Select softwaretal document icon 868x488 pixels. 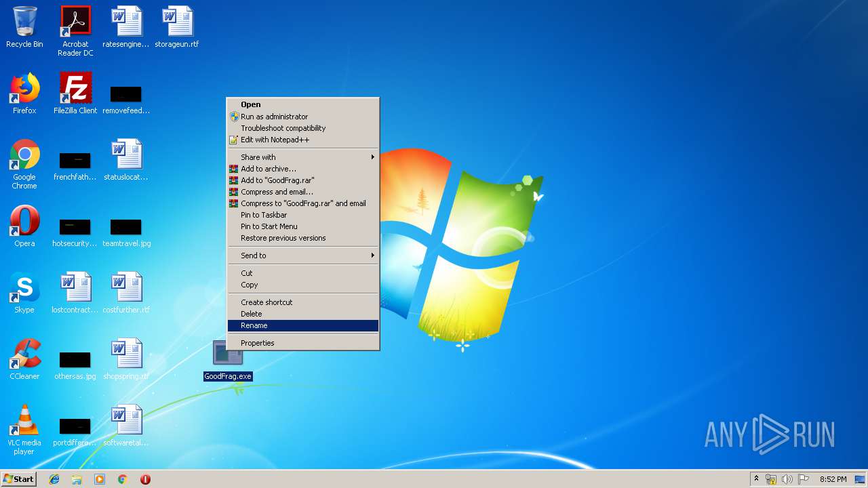[126, 426]
